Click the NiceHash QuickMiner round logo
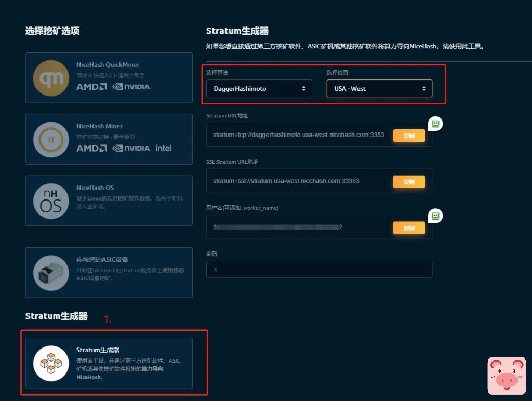The image size is (532, 401). click(x=51, y=78)
